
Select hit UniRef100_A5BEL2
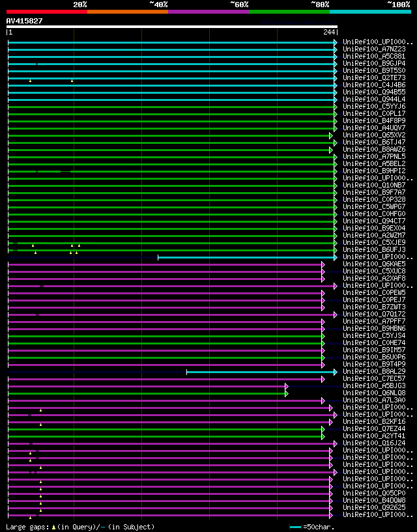point(374,163)
